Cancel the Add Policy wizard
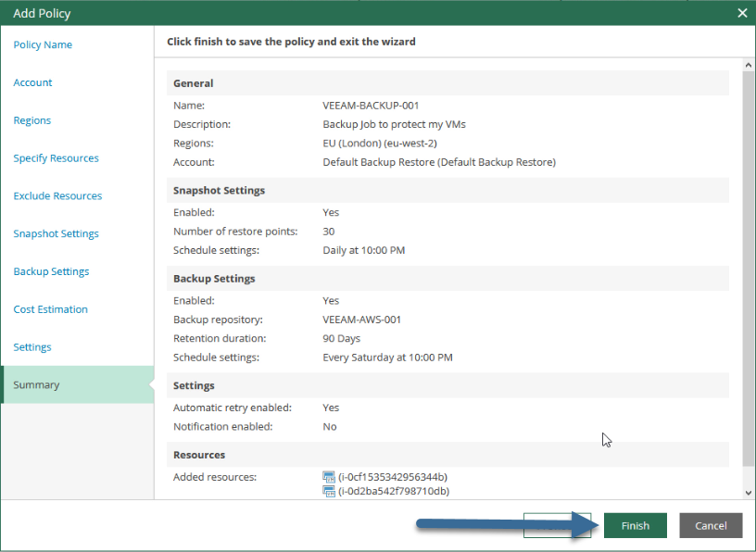Screen dimensions: 756x552 coord(711,525)
